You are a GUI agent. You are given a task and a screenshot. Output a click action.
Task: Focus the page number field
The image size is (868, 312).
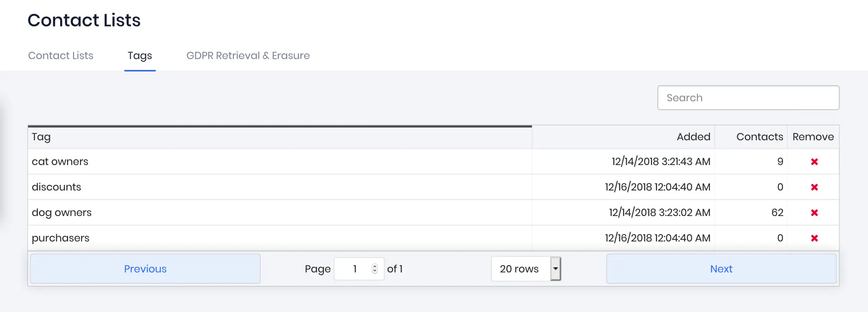tap(354, 269)
